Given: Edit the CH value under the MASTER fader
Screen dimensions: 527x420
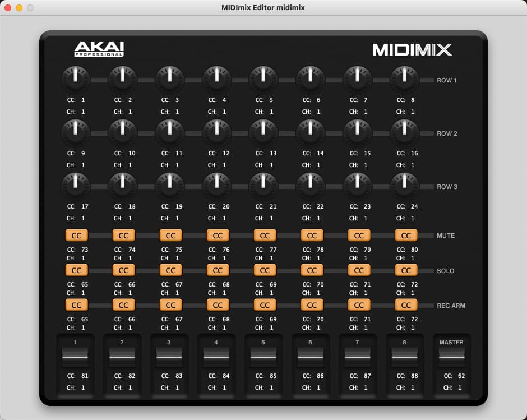Looking at the screenshot, I should pos(460,387).
